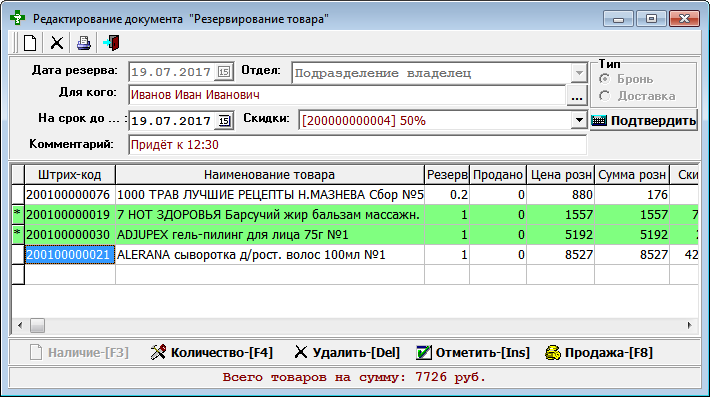Click horizontal scrollbar left arrow
The image size is (710, 397).
click(x=20, y=325)
